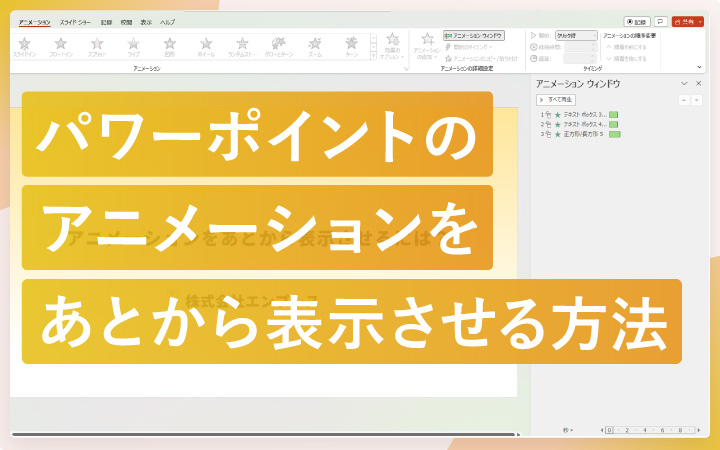This screenshot has width=720, height=450.
Task: Open the 秒 timeline zoom dropdown
Action: pyautogui.click(x=568, y=430)
